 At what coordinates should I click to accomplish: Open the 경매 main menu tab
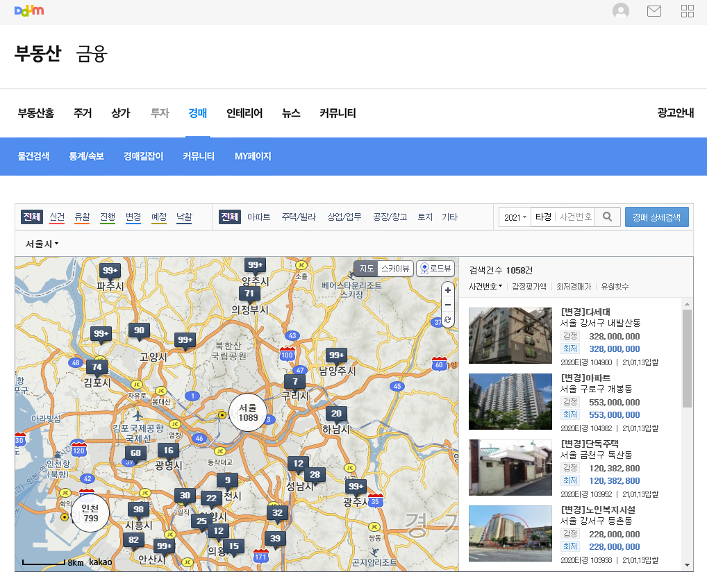point(197,113)
